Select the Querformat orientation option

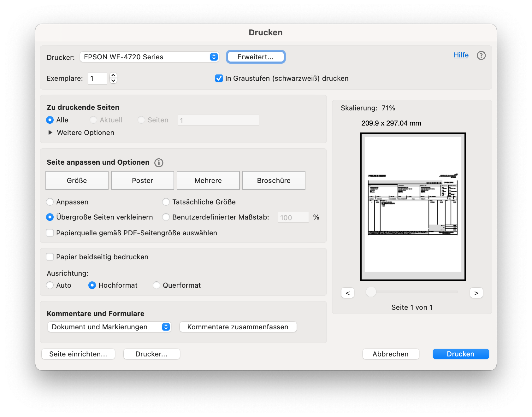coord(156,285)
